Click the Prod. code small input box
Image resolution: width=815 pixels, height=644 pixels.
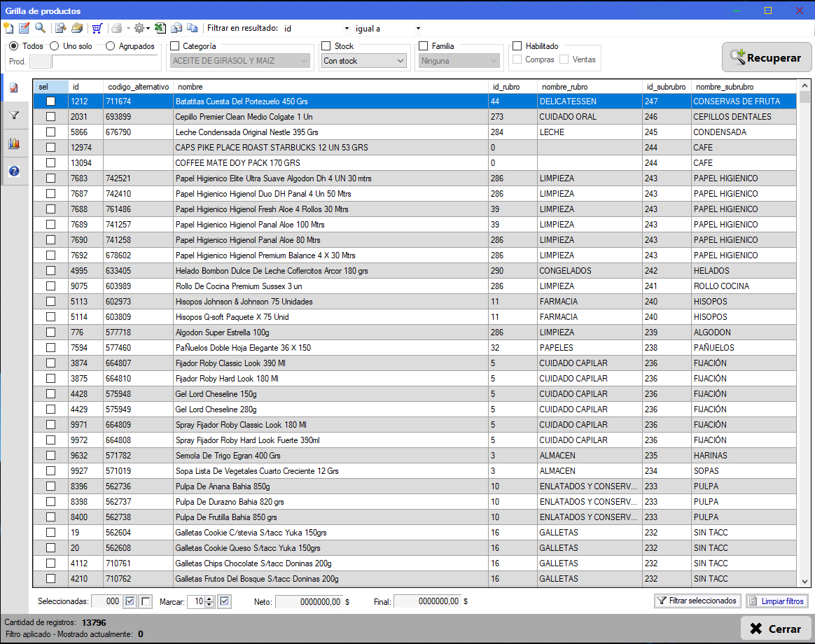click(41, 62)
